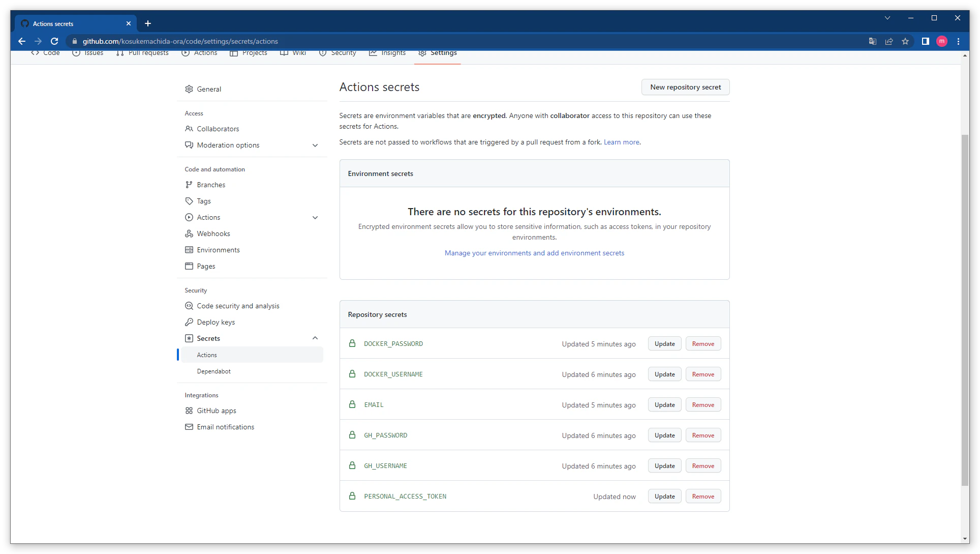Follow the Learn more link
Viewport: 980px width, 554px height.
[621, 142]
